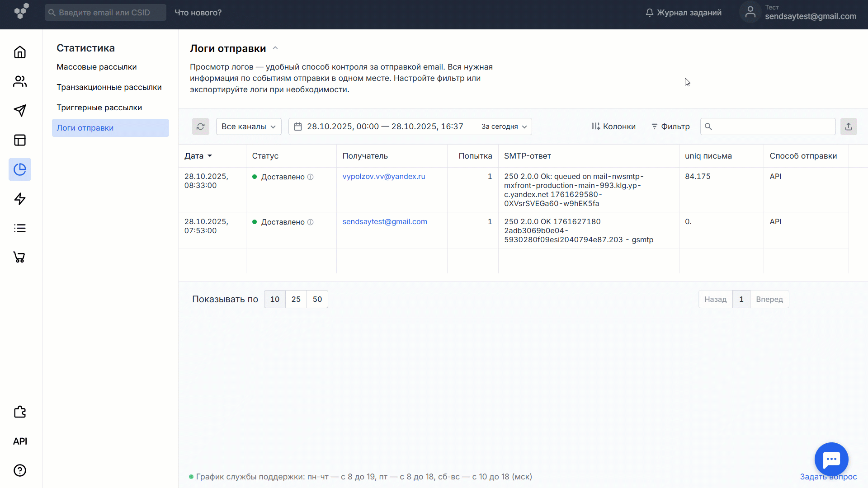The image size is (868, 488).
Task: Click the vypolzov.vv@yandex.ru recipient link
Action: pos(384,176)
